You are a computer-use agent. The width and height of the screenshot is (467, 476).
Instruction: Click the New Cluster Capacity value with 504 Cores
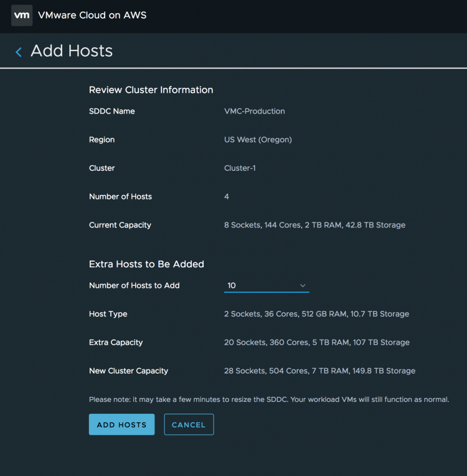point(319,371)
